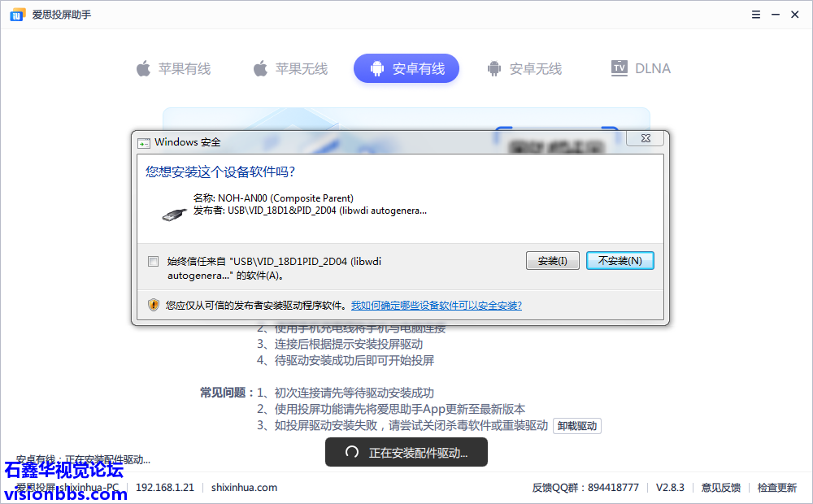The width and height of the screenshot is (813, 504).
Task: Click the 正在安装配件驱动 progress button
Action: [406, 452]
